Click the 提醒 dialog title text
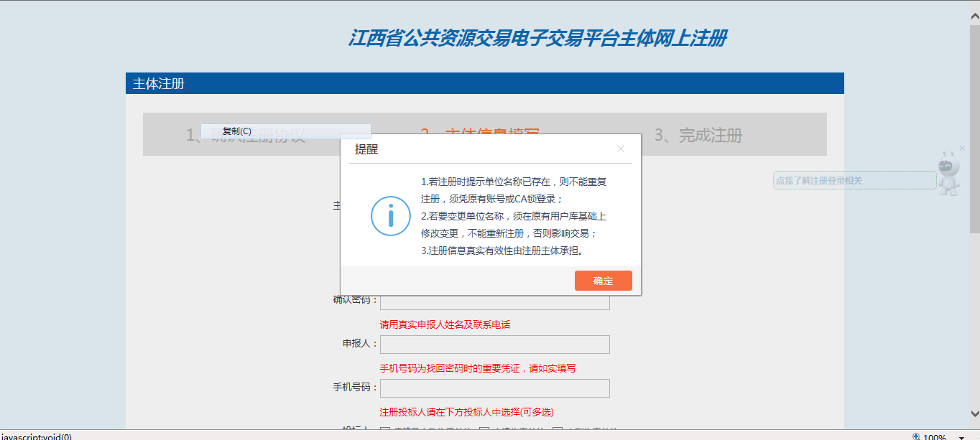This screenshot has height=440, width=980. [x=366, y=149]
